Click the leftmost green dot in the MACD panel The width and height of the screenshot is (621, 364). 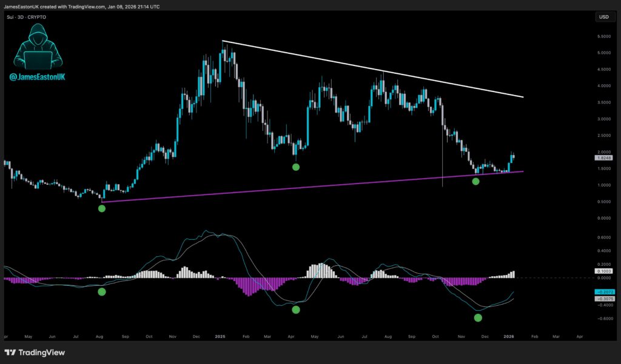[x=102, y=292]
